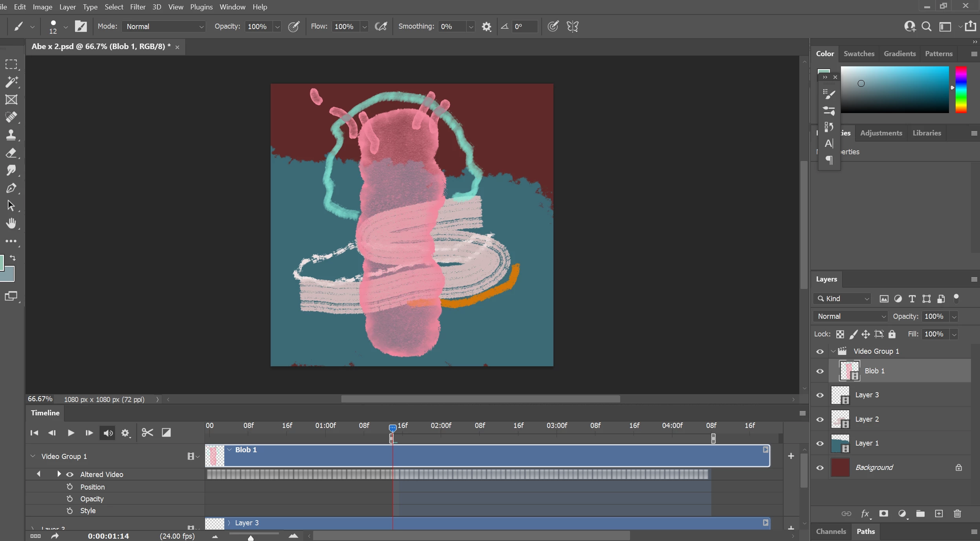This screenshot has width=980, height=541.
Task: Click the split at playhead scissors icon
Action: pos(147,433)
